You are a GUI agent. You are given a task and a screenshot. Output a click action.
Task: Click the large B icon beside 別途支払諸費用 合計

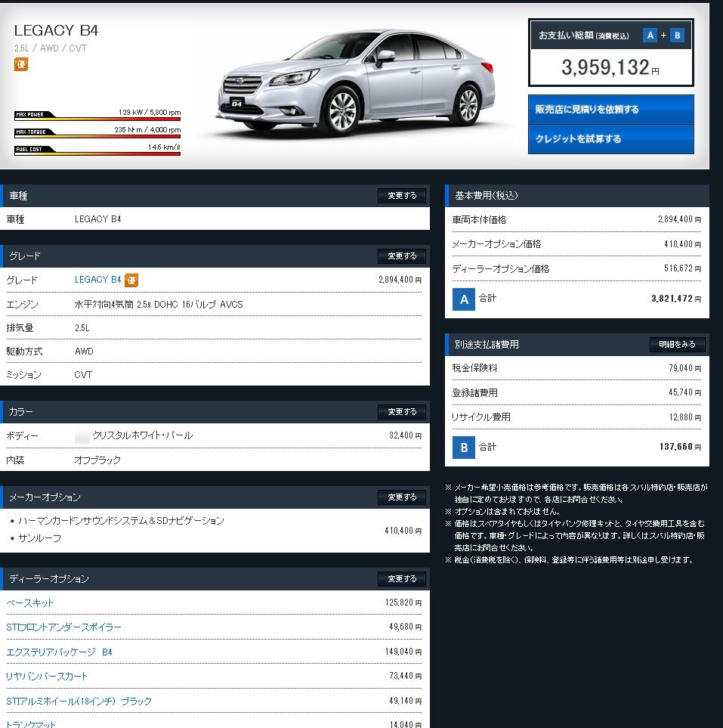coord(464,448)
